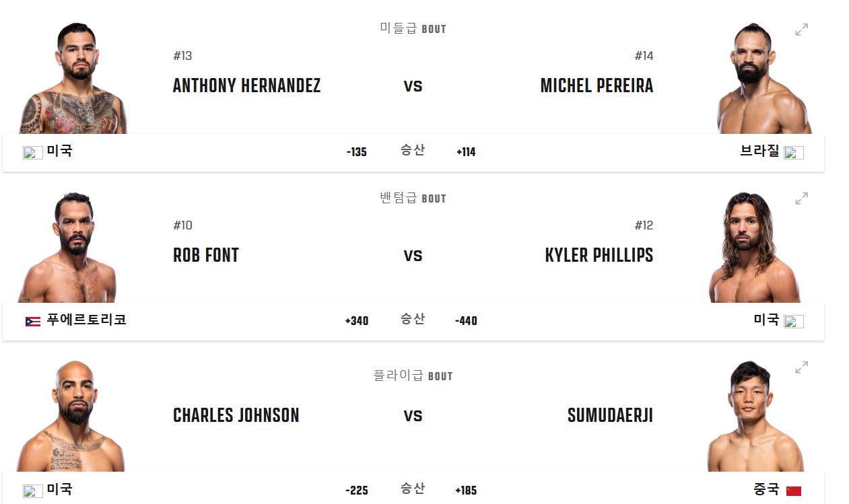This screenshot has height=504, width=849.
Task: Click the Puerto Rico flag icon
Action: click(32, 322)
